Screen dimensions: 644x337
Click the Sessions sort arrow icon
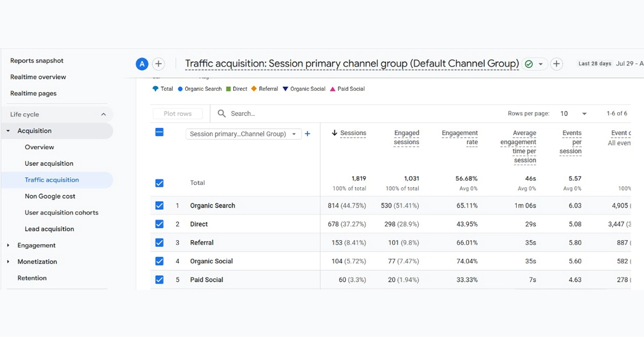(334, 133)
